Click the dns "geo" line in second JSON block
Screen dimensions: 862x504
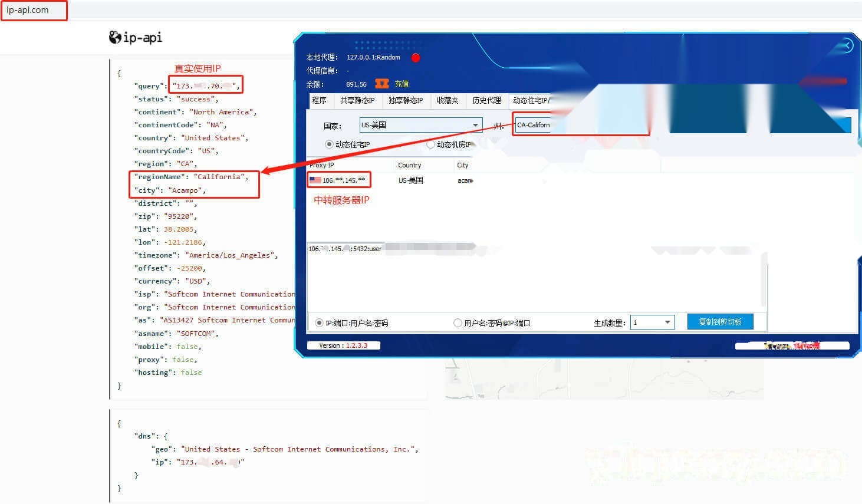pyautogui.click(x=284, y=449)
